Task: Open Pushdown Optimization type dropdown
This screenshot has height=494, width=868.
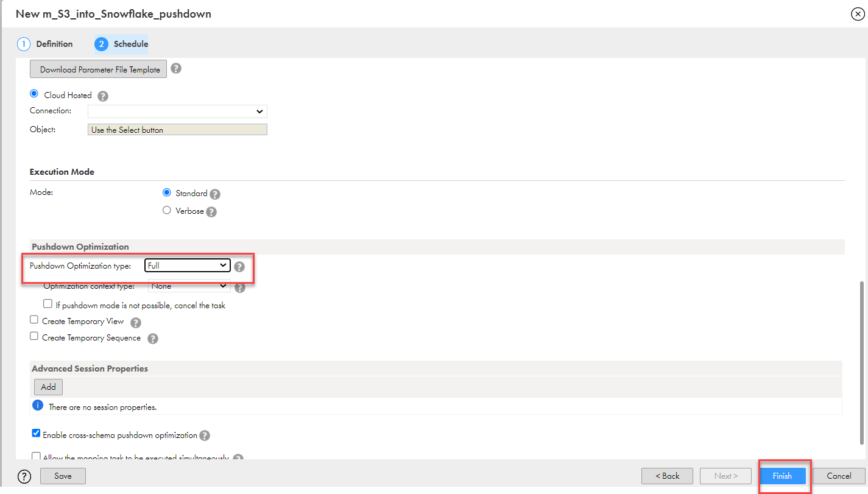Action: pyautogui.click(x=188, y=266)
